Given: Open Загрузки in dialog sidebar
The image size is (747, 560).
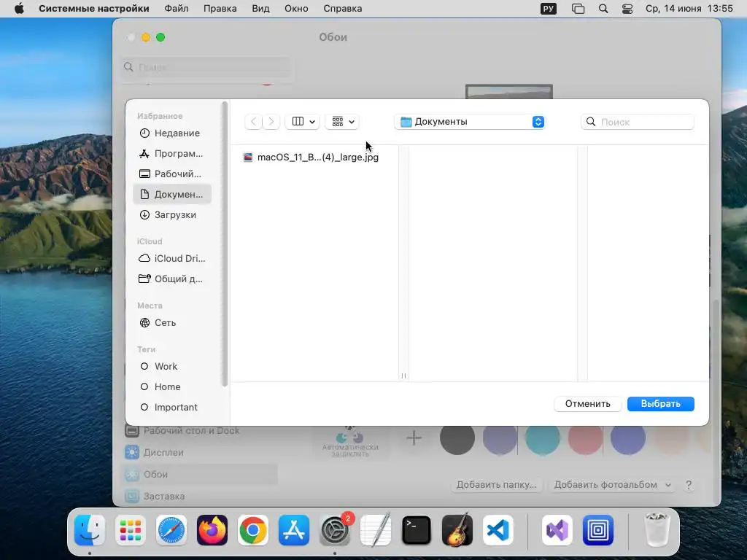Looking at the screenshot, I should 172,215.
